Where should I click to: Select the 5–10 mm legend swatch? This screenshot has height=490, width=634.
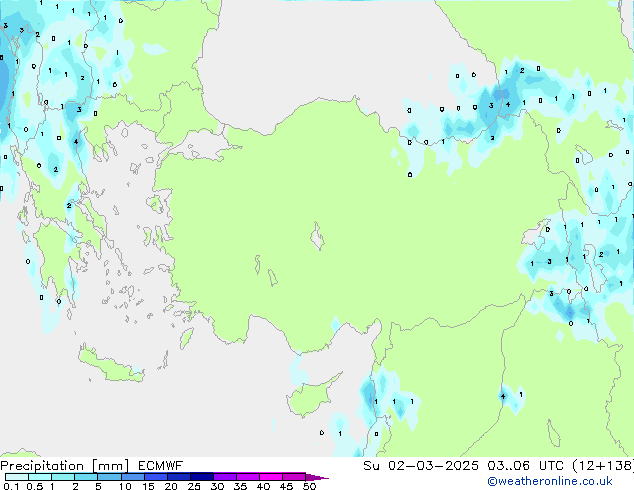[109, 477]
